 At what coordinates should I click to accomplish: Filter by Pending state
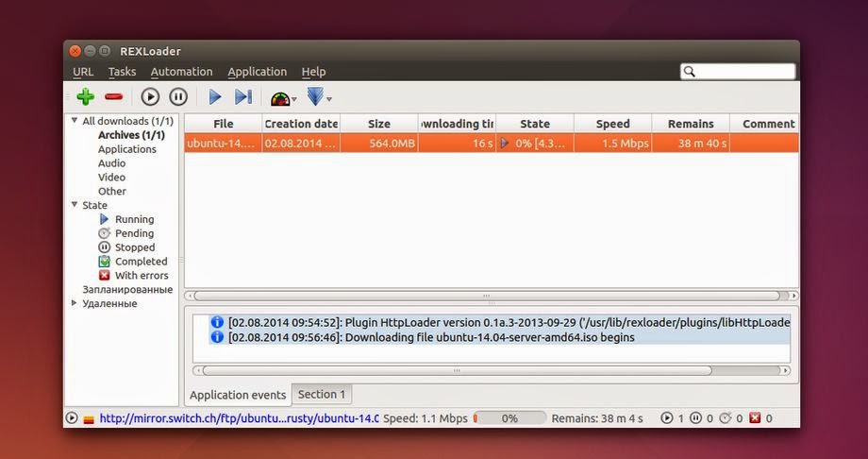(134, 233)
